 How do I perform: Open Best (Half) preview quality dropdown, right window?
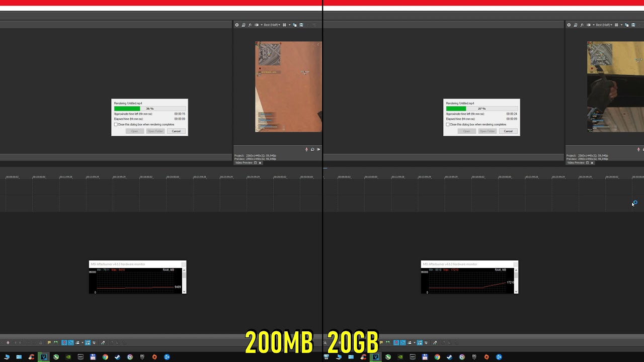click(604, 25)
